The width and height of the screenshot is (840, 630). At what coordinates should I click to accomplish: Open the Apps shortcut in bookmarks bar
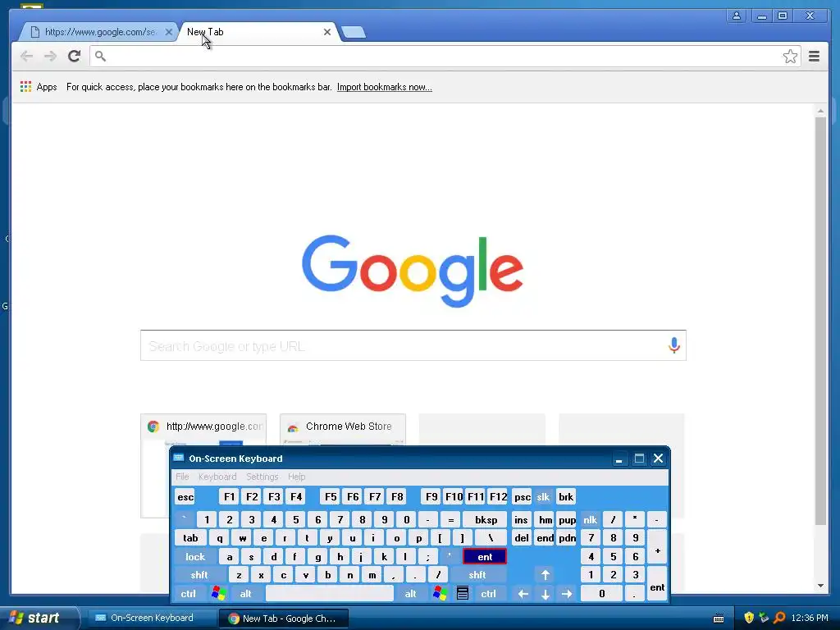click(x=39, y=87)
